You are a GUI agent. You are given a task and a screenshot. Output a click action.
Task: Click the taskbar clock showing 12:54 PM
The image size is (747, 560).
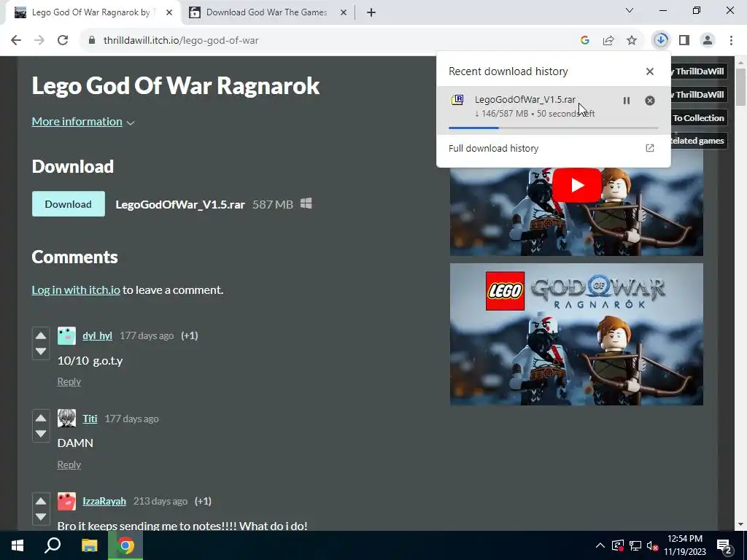click(x=685, y=545)
